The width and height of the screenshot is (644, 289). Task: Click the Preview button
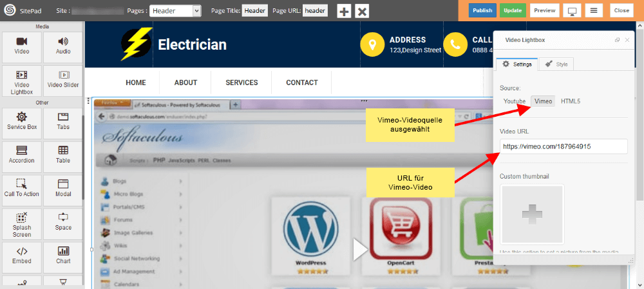point(545,11)
